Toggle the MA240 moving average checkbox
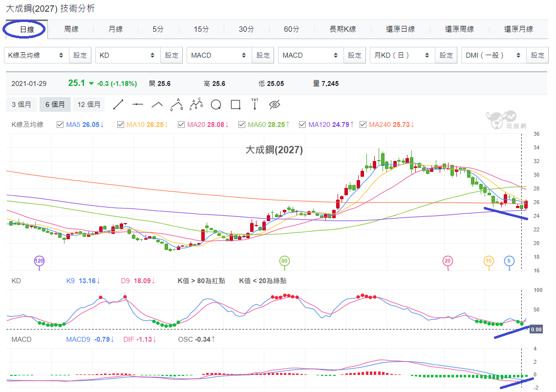Screen dimensions: 556x392 coord(363,124)
